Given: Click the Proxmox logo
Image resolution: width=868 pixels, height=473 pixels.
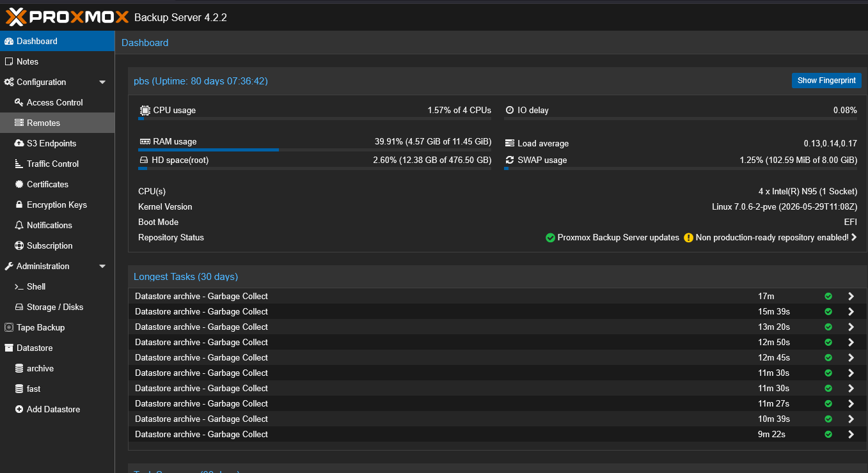Looking at the screenshot, I should pos(67,17).
